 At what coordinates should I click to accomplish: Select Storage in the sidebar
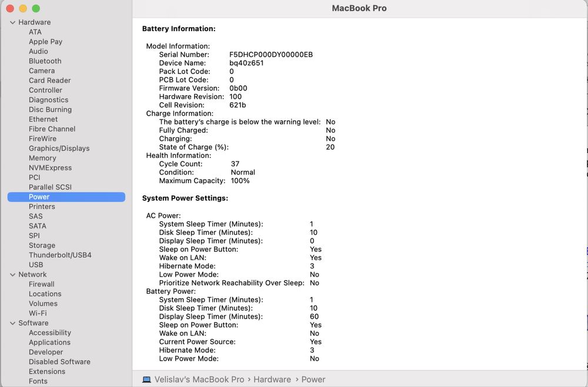(42, 245)
